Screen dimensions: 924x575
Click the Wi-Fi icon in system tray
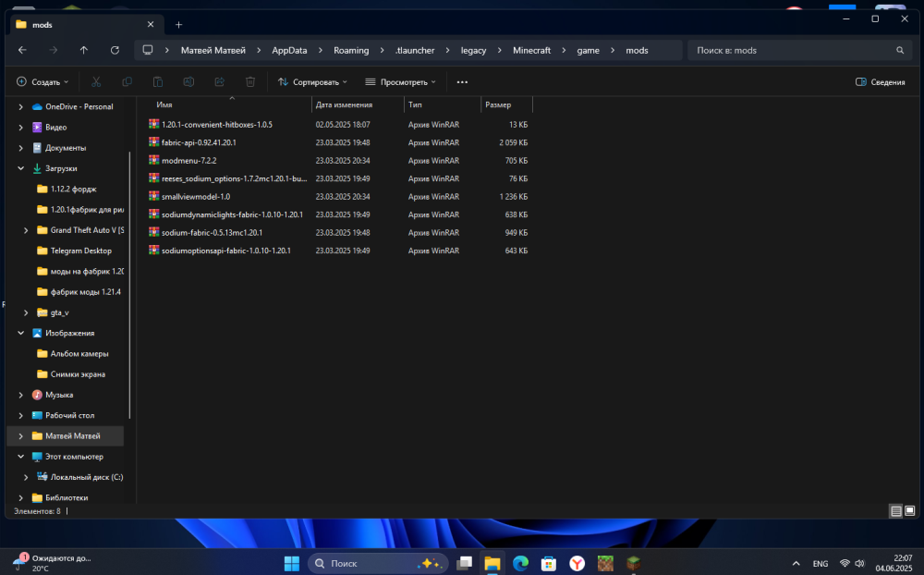(x=845, y=563)
